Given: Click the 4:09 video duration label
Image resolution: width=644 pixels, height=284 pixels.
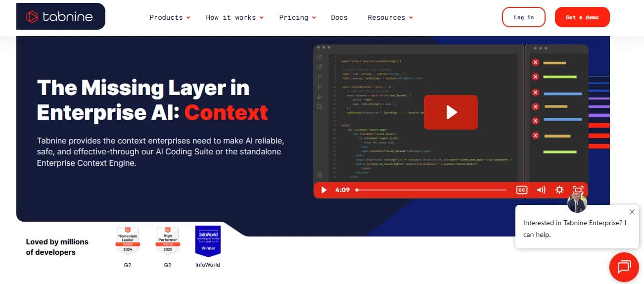Looking at the screenshot, I should coord(342,190).
